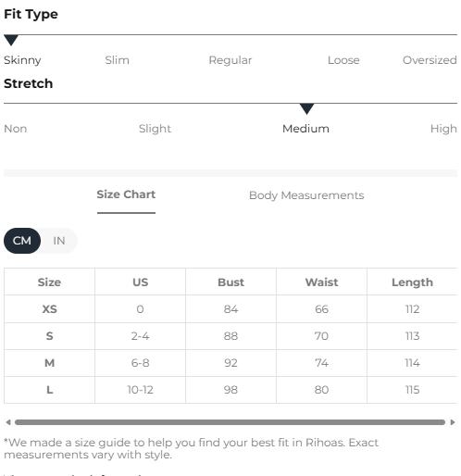This screenshot has height=476, width=461.
Task: Click the Bust column header
Action: coord(230,282)
